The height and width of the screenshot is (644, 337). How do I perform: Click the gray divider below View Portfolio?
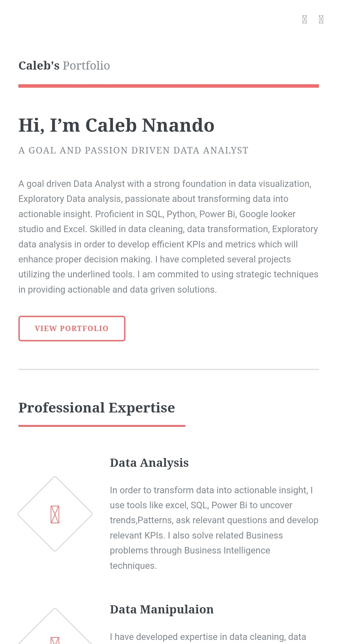168,369
